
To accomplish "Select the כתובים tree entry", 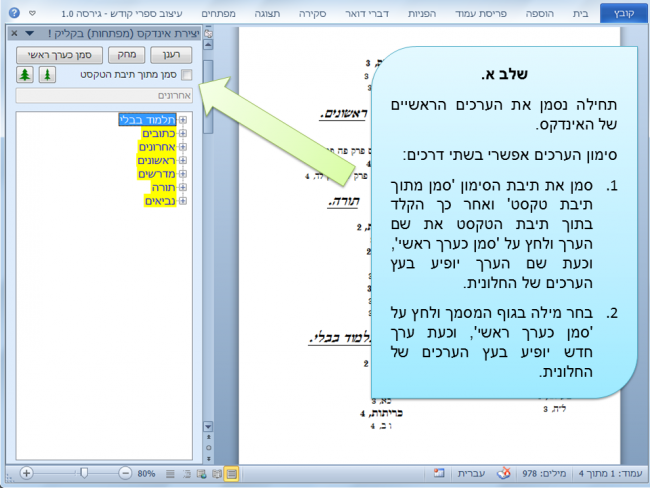I will pyautogui.click(x=158, y=134).
